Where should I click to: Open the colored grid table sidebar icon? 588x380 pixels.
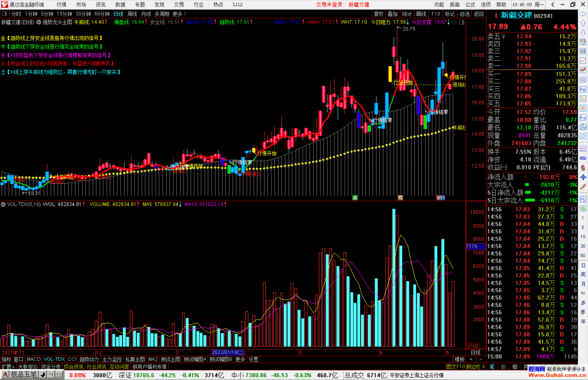click(x=583, y=51)
